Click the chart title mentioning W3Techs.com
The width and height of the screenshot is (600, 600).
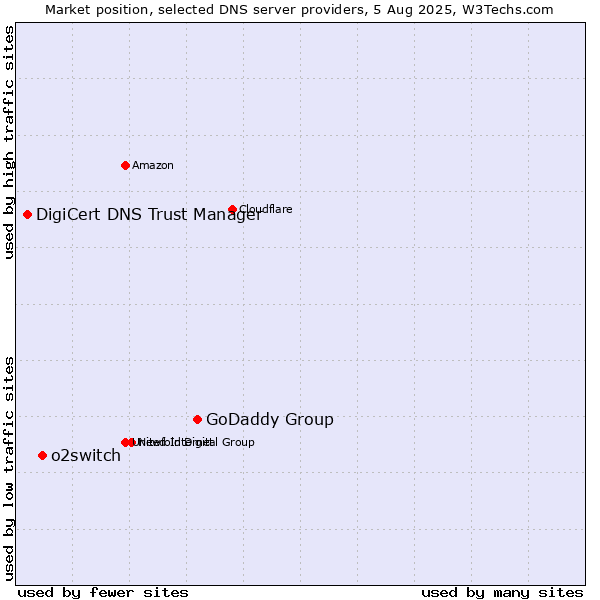[x=299, y=10]
